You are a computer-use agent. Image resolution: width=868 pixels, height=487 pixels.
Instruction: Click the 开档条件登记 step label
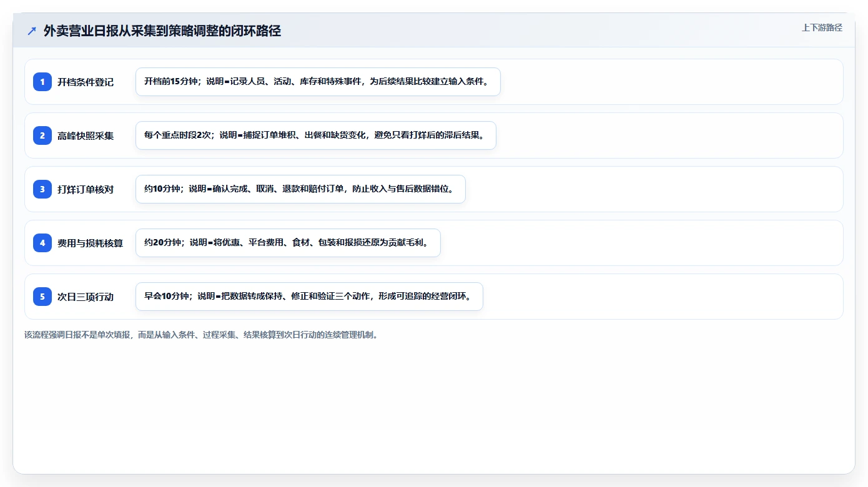pyautogui.click(x=86, y=82)
